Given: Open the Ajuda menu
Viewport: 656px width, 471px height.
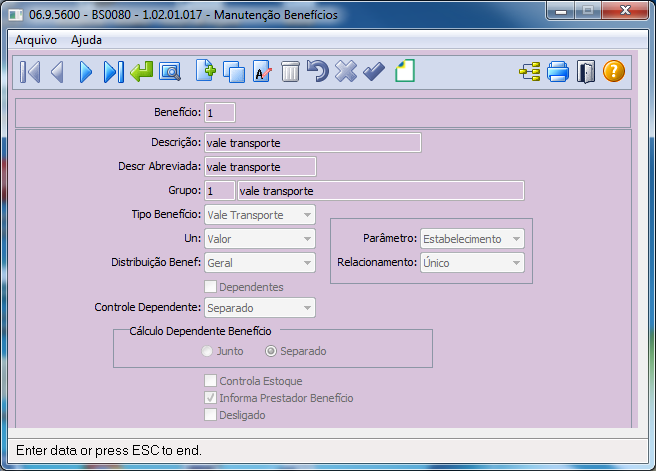Looking at the screenshot, I should [86, 40].
